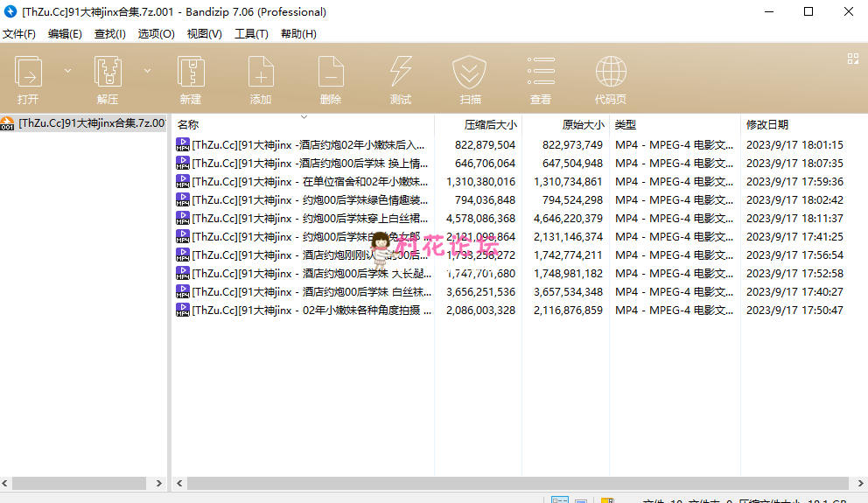Image resolution: width=868 pixels, height=503 pixels.
Task: Open the 查找(I) menu
Action: pos(109,34)
